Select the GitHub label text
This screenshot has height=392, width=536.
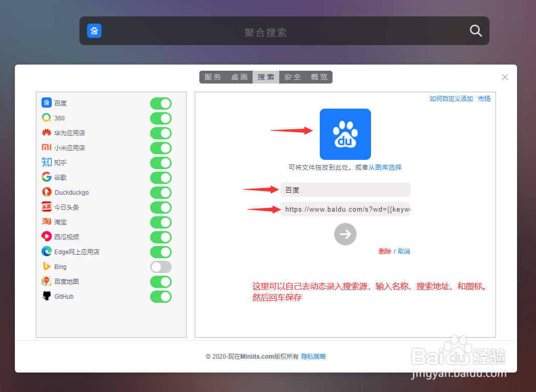pyautogui.click(x=64, y=296)
